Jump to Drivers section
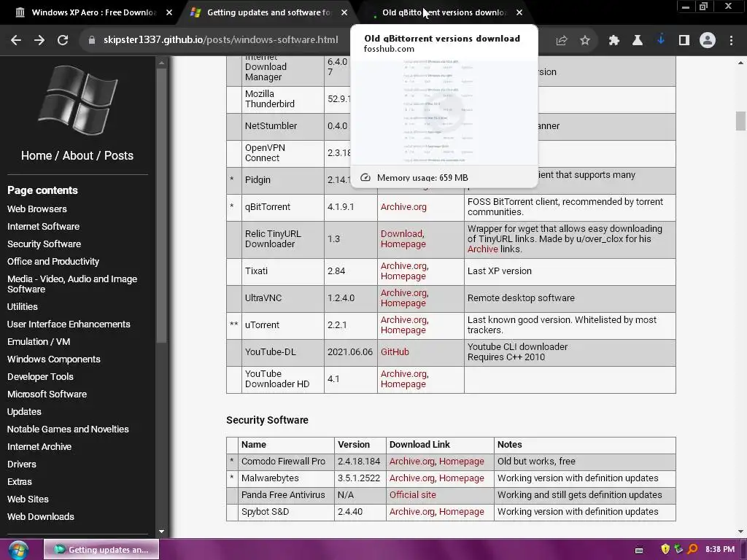Image resolution: width=747 pixels, height=560 pixels. click(x=21, y=464)
